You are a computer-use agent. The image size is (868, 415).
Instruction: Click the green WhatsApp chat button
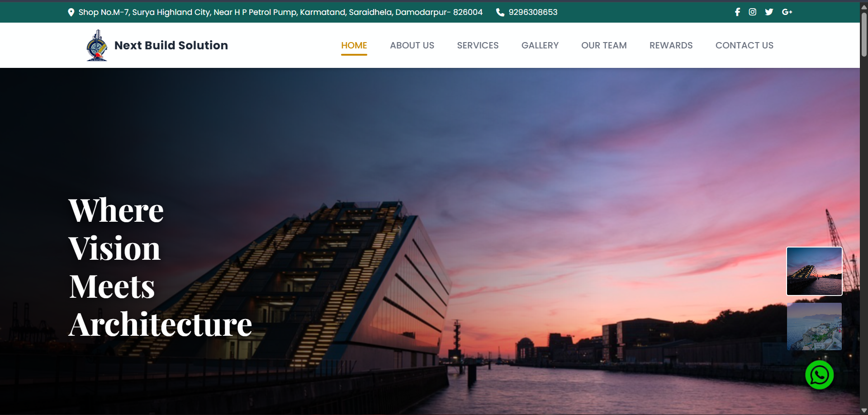[819, 375]
